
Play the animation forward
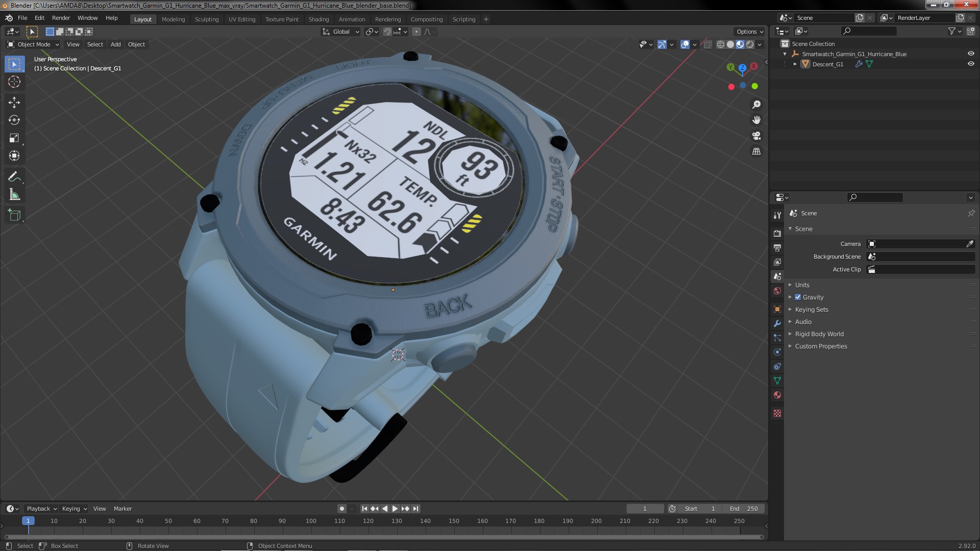click(x=395, y=509)
